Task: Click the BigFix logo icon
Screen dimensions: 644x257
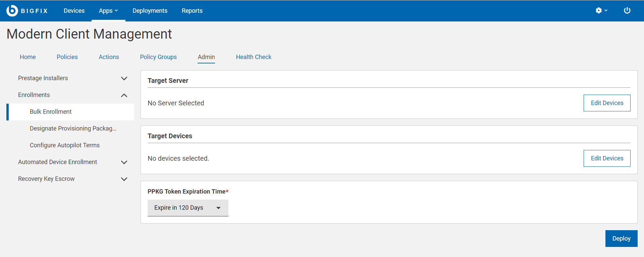Action: [x=12, y=11]
